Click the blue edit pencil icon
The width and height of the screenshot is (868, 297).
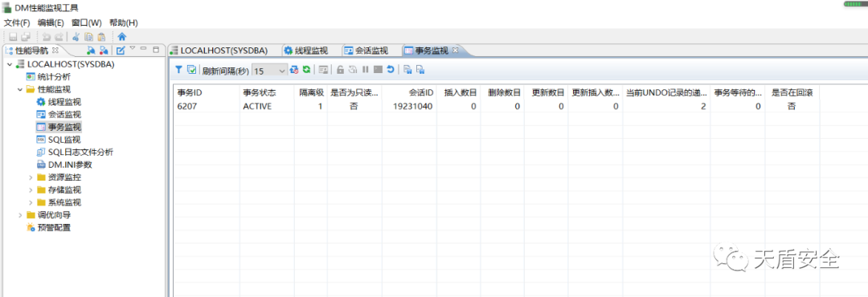click(x=121, y=51)
